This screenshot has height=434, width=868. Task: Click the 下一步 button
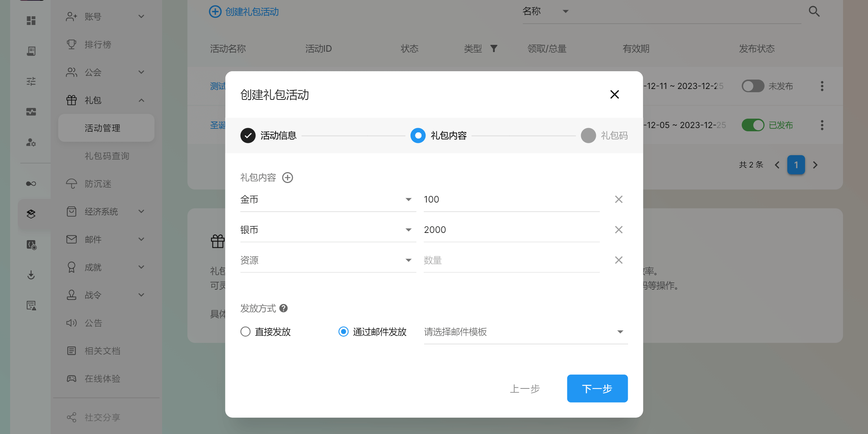point(597,388)
